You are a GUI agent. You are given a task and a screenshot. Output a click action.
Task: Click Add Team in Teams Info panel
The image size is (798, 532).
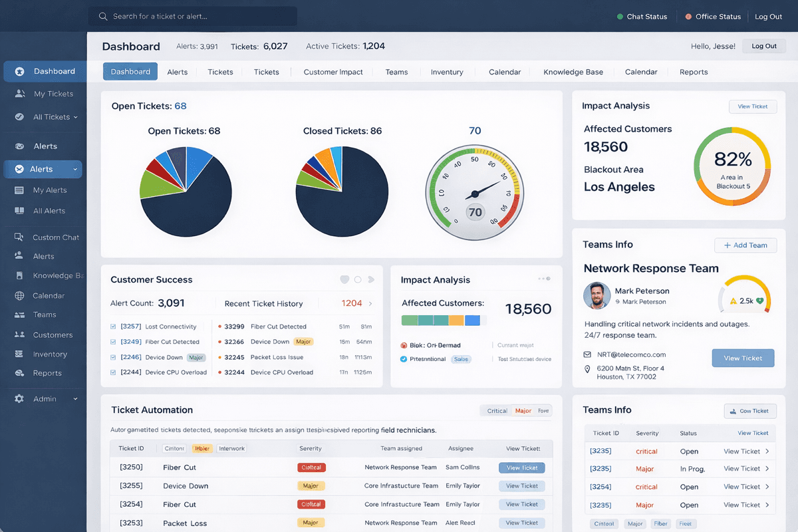tap(745, 245)
